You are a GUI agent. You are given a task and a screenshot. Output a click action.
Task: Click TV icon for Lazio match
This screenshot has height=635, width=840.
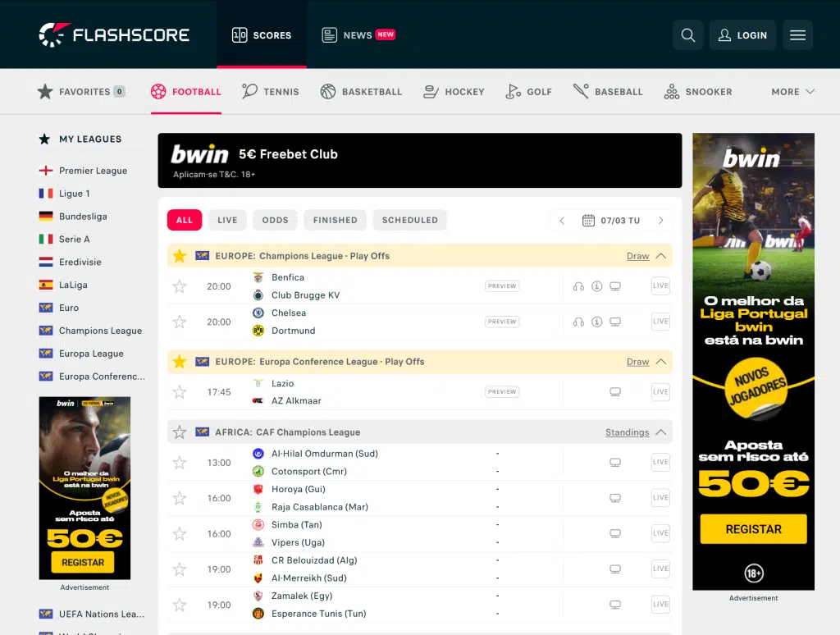tap(615, 391)
